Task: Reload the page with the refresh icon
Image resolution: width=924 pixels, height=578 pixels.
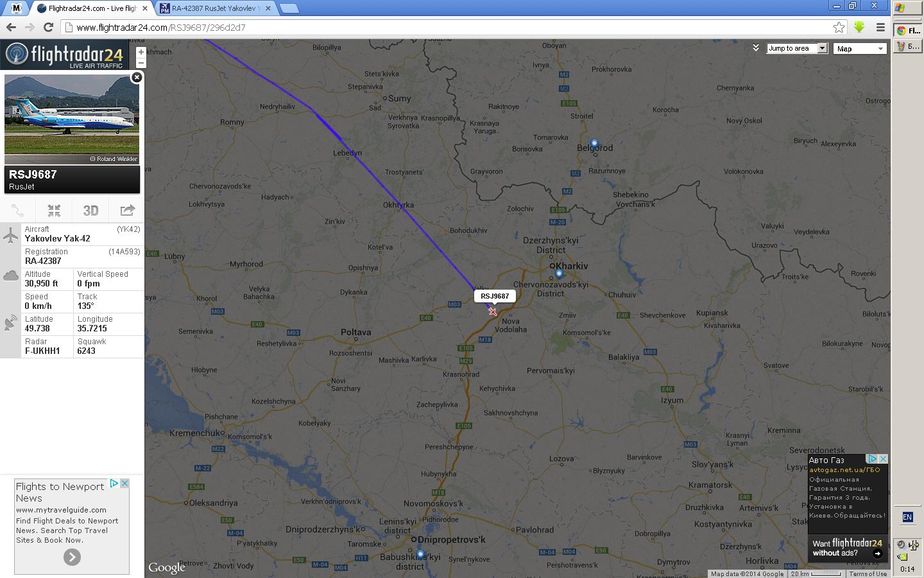Action: click(48, 27)
